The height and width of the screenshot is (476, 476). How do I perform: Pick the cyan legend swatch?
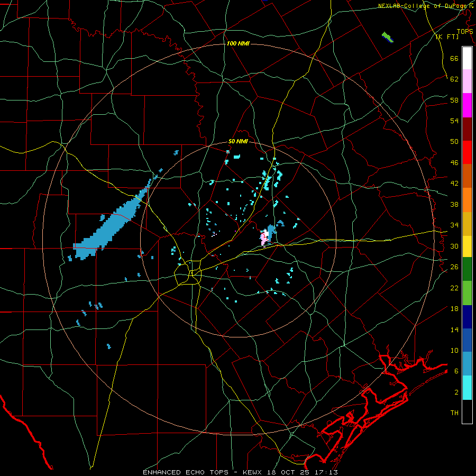(x=467, y=388)
